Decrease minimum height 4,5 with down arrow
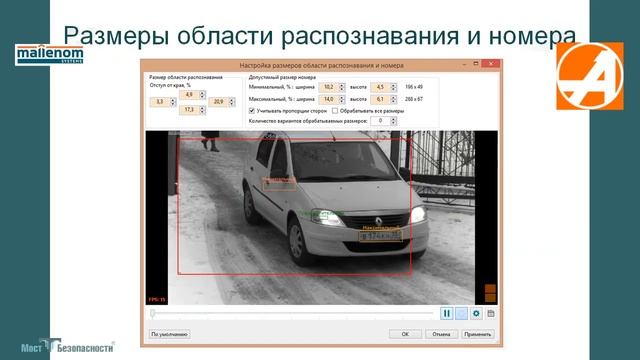This screenshot has height=360, width=640. [x=393, y=89]
